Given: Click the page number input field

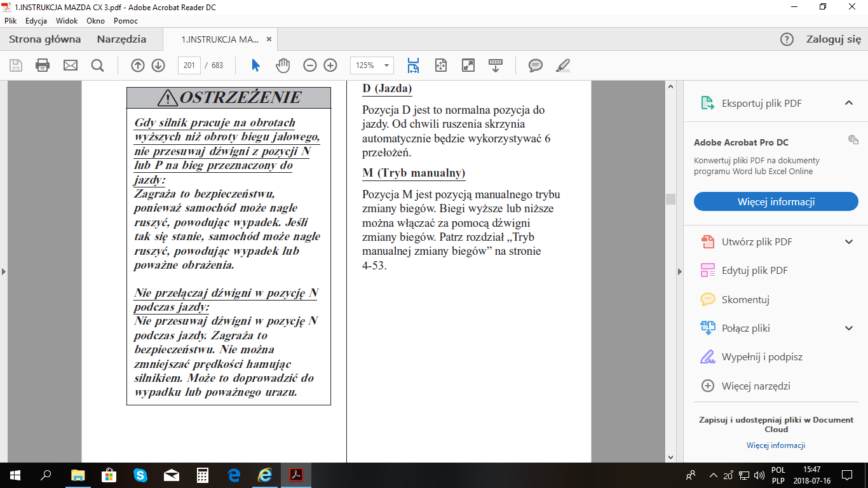Looking at the screenshot, I should click(189, 65).
